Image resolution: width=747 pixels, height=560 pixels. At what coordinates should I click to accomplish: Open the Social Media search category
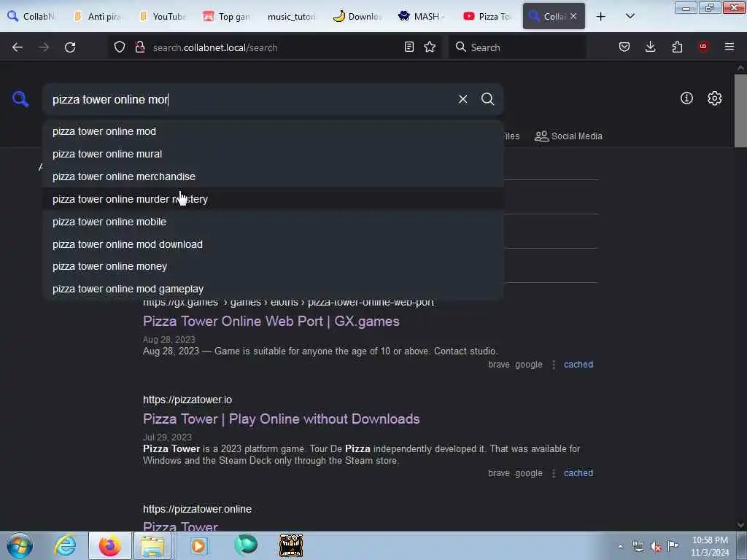coord(568,136)
